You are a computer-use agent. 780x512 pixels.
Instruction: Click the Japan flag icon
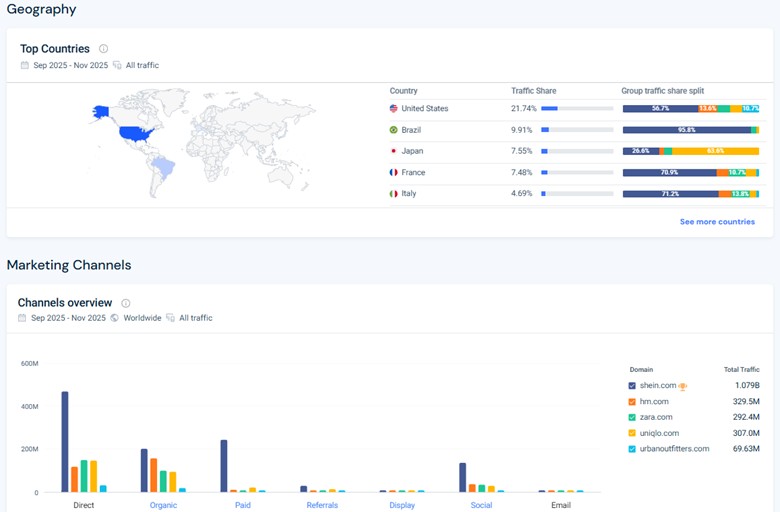click(393, 151)
